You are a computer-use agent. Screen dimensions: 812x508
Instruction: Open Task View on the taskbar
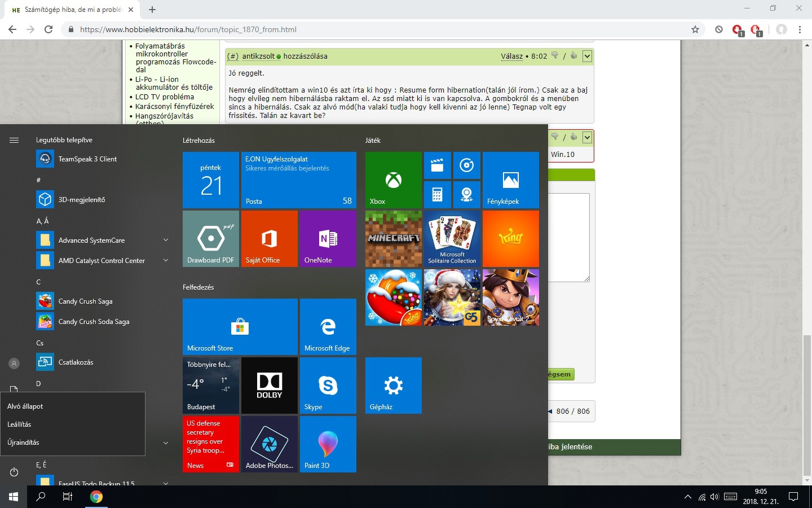point(68,497)
